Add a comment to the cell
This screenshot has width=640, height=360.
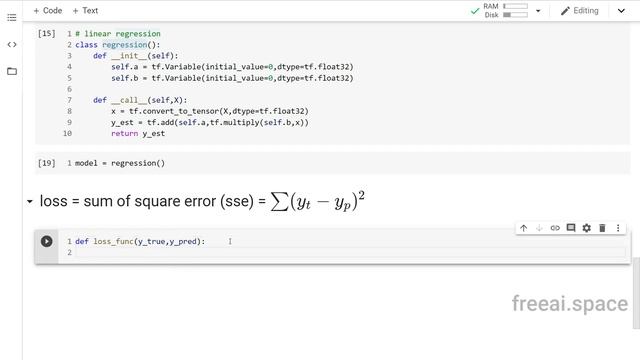571,228
